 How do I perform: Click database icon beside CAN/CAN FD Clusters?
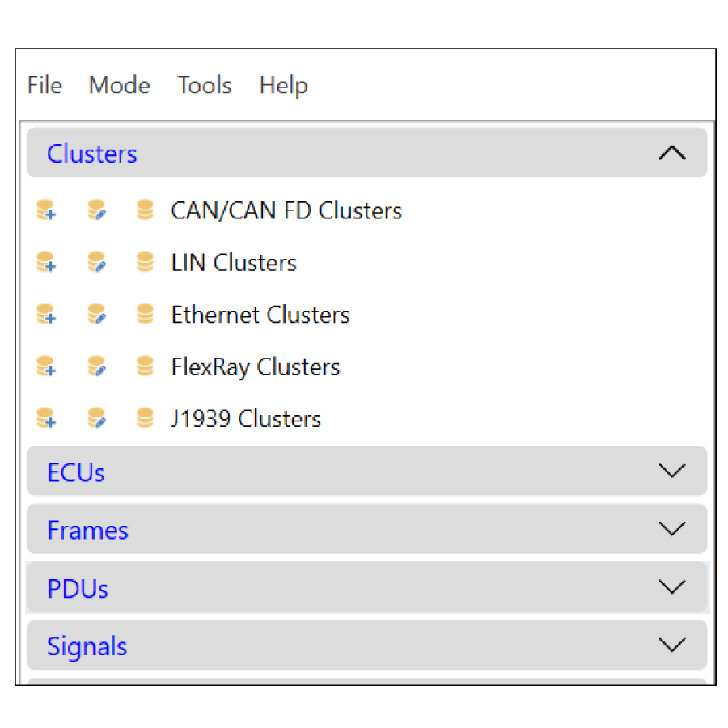coord(145,210)
